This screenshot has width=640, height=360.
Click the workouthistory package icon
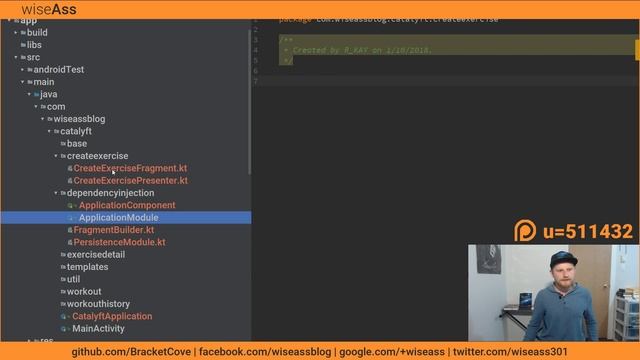[x=63, y=304]
